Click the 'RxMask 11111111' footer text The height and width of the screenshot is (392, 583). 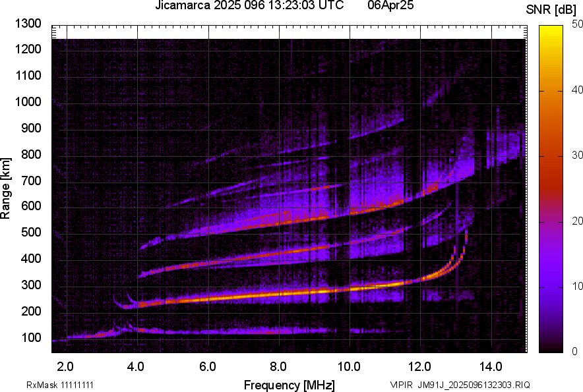pyautogui.click(x=59, y=385)
